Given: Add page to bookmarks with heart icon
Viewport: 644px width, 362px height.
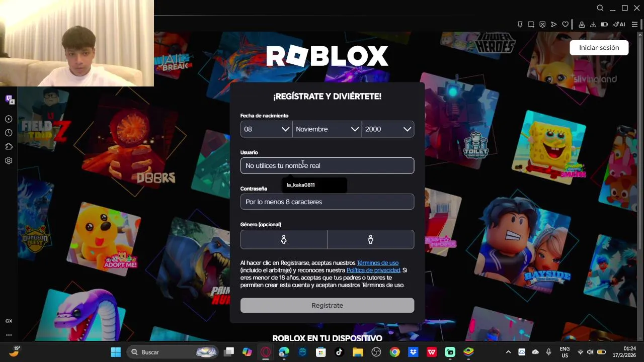Looking at the screenshot, I should (x=566, y=24).
